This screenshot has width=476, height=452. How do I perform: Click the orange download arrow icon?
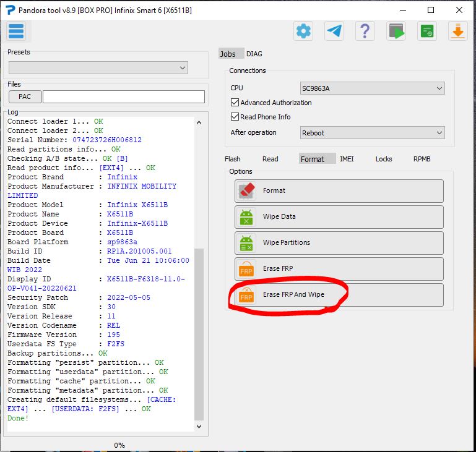tap(458, 31)
